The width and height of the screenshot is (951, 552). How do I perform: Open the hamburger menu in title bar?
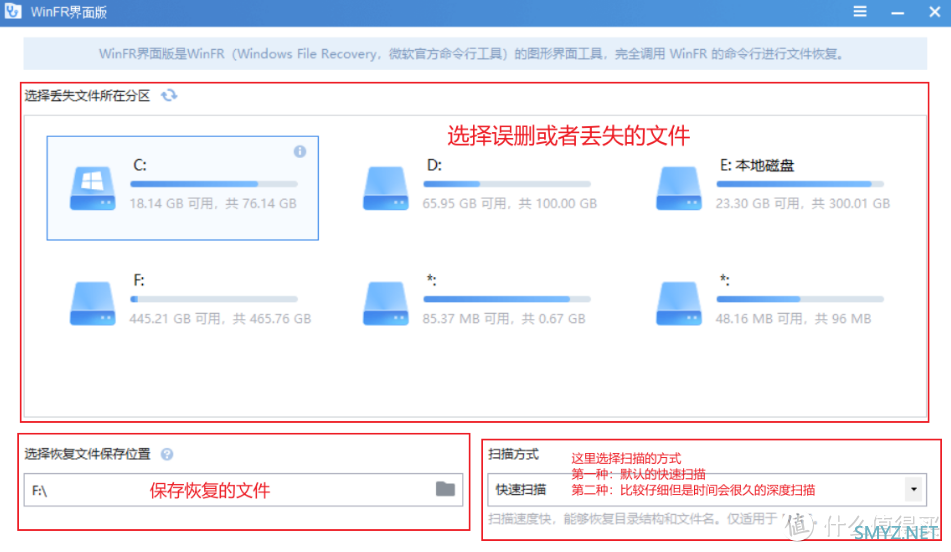pos(859,12)
